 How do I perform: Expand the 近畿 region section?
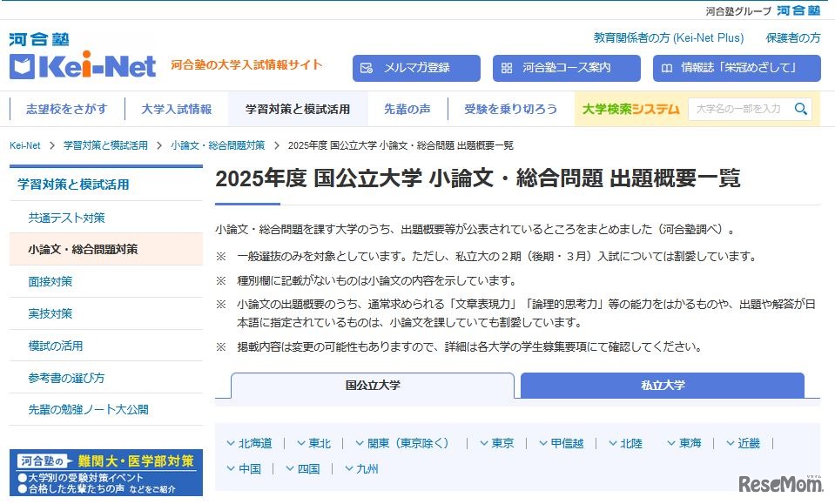coord(746,442)
